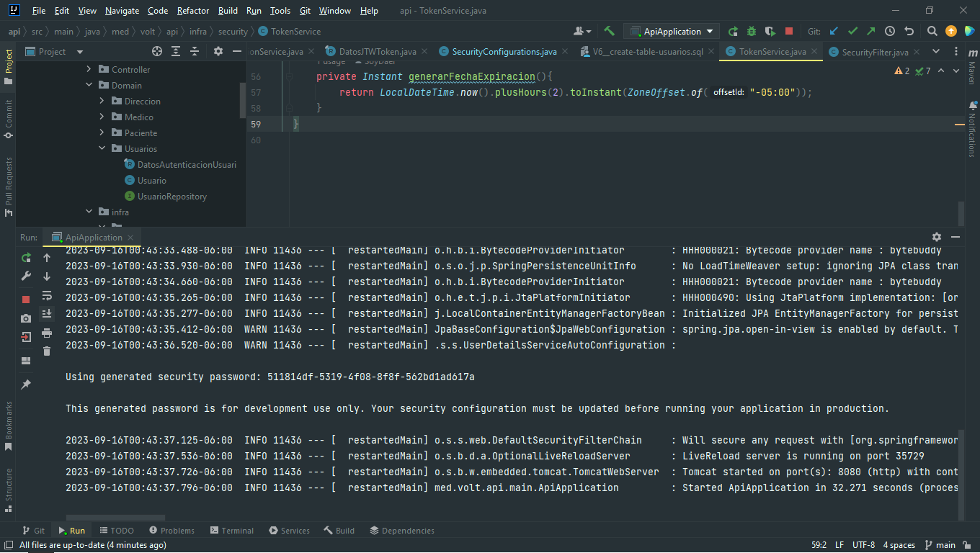This screenshot has height=553, width=980.
Task: Dump threads with the camera icon
Action: pos(26,318)
